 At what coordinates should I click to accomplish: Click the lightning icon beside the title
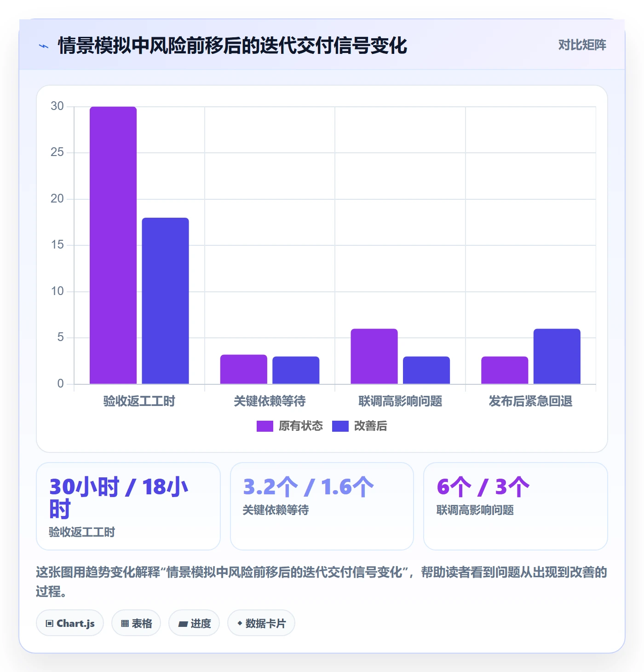44,46
